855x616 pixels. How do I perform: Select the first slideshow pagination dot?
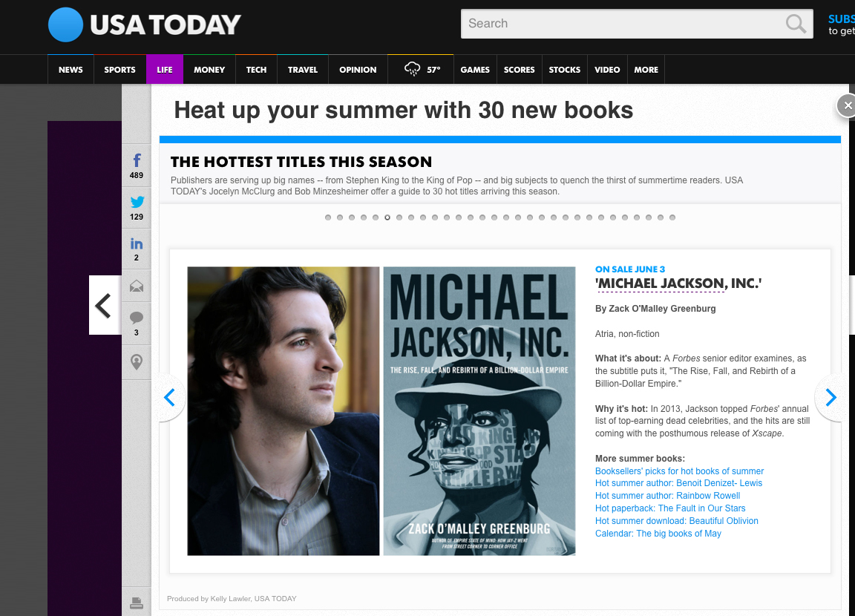(328, 217)
